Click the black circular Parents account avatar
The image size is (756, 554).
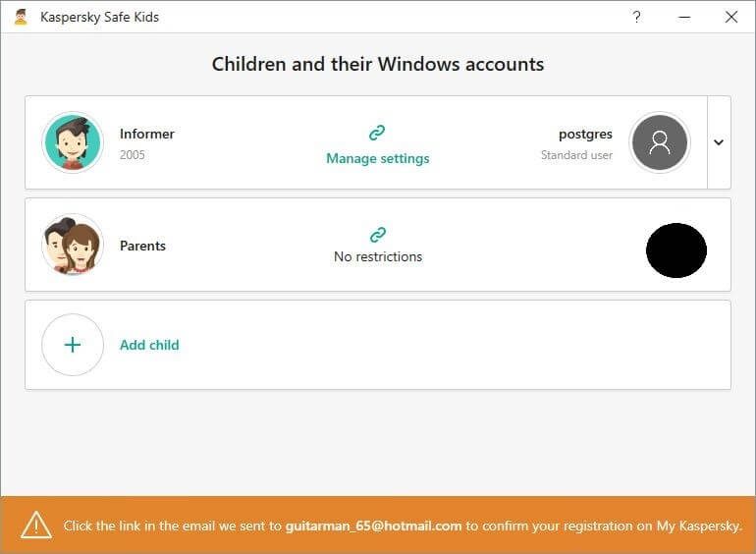(x=675, y=250)
